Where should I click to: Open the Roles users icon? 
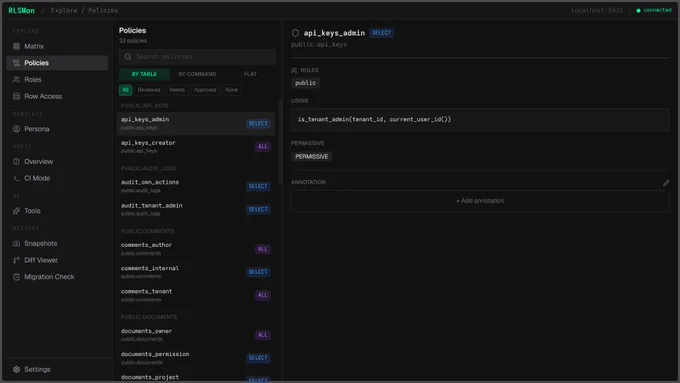coord(16,79)
